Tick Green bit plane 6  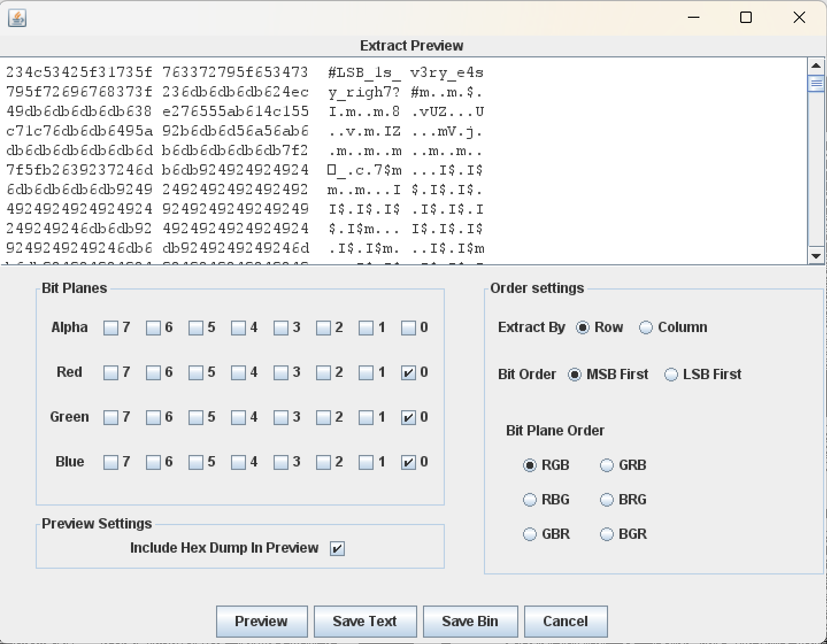pos(153,418)
